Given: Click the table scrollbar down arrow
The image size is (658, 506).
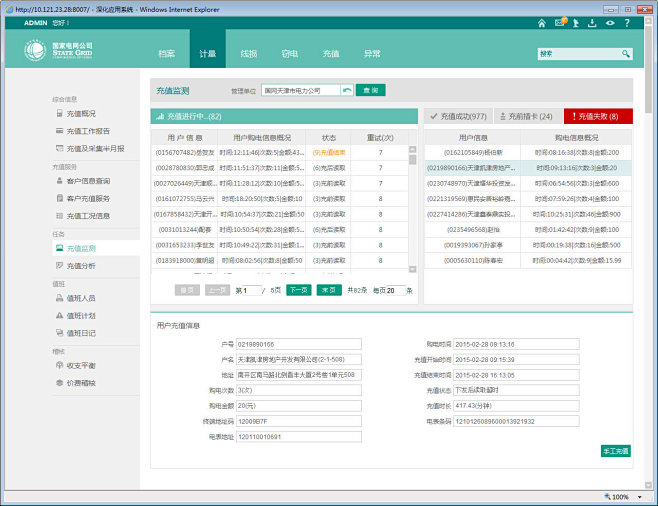Looking at the screenshot, I should click(413, 269).
